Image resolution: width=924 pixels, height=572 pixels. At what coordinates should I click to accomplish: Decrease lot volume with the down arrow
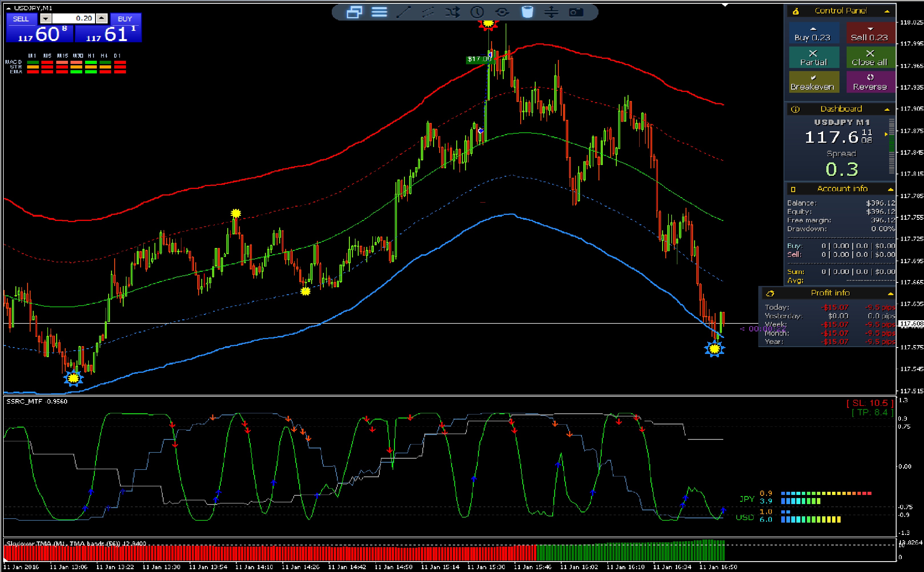coord(45,19)
